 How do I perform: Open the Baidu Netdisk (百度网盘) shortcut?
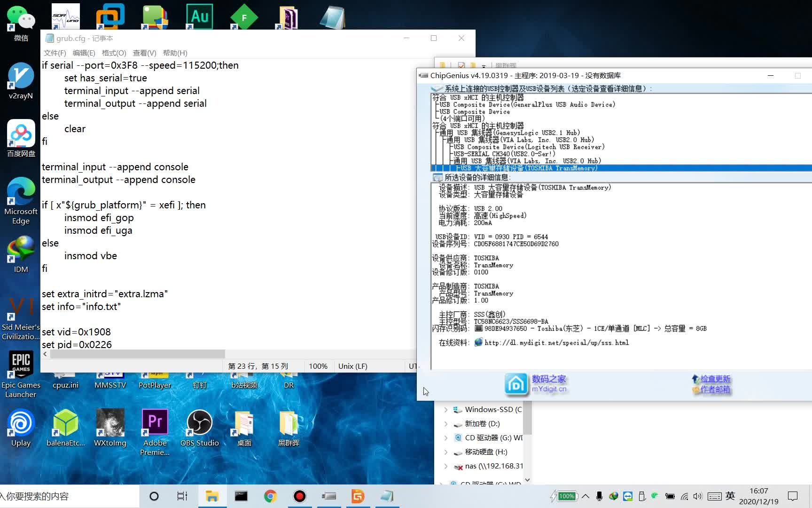pyautogui.click(x=21, y=138)
